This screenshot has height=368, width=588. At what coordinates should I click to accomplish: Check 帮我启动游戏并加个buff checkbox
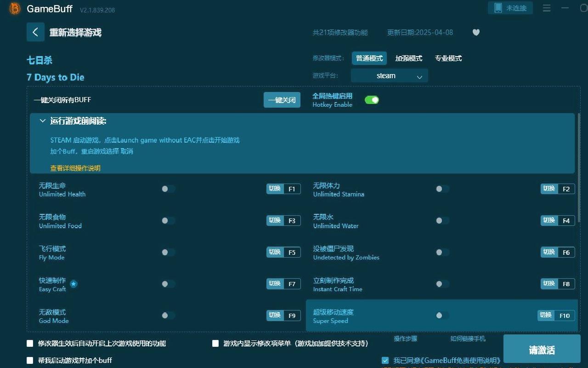30,360
